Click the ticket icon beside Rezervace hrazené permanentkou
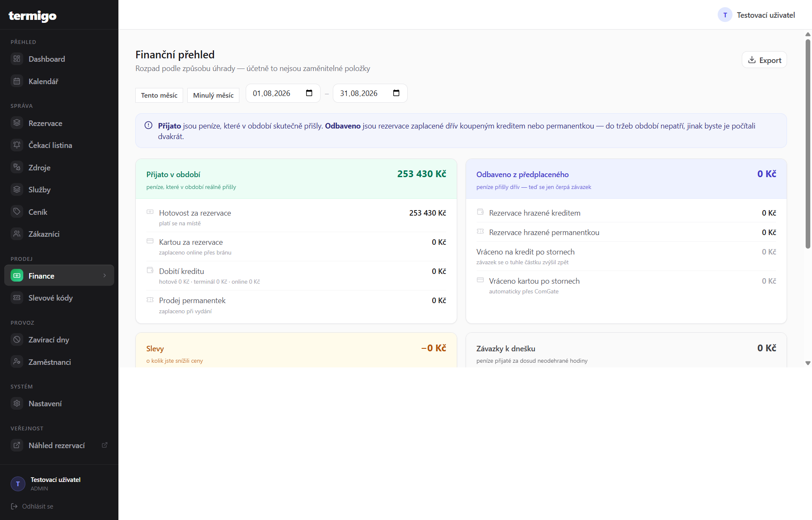 pyautogui.click(x=480, y=231)
